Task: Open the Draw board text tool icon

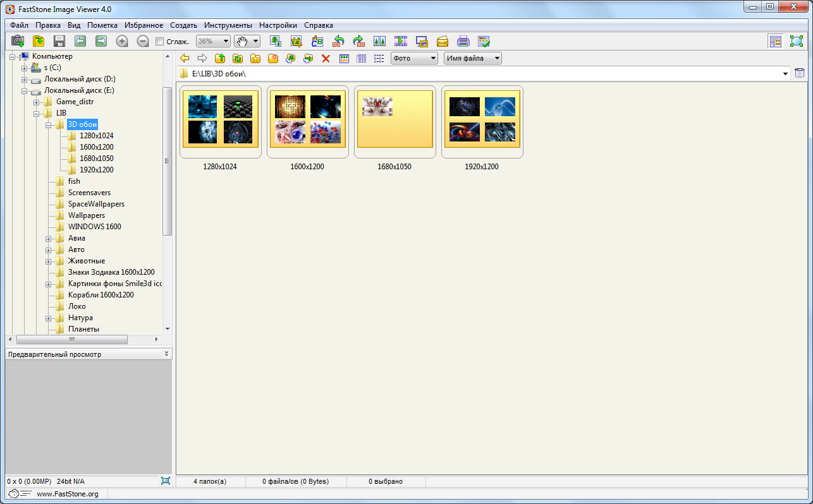Action: pos(317,41)
